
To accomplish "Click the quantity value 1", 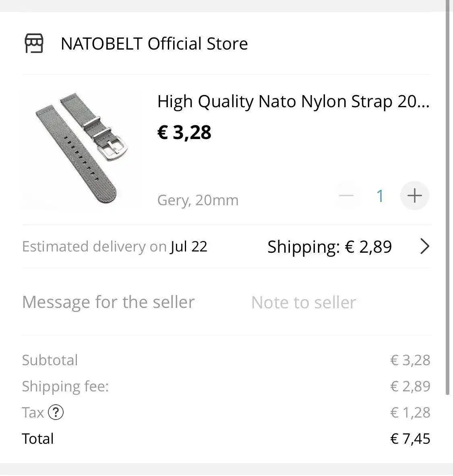I will point(380,196).
